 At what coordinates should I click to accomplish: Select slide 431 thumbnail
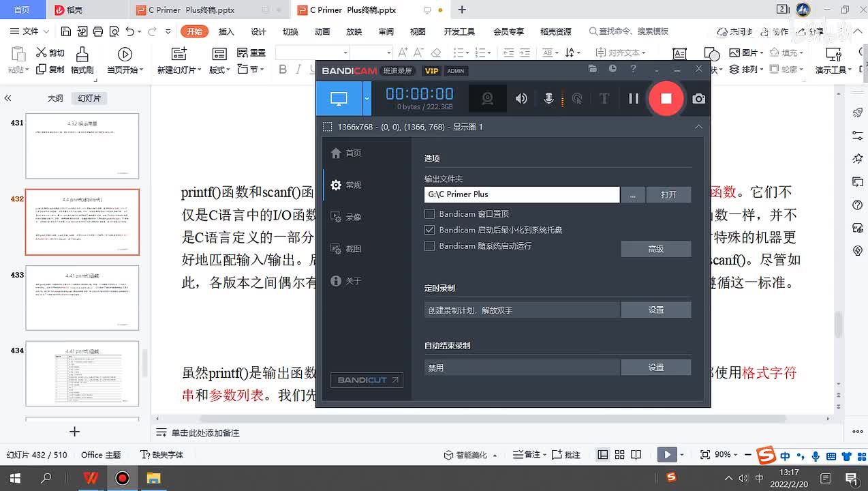(82, 146)
